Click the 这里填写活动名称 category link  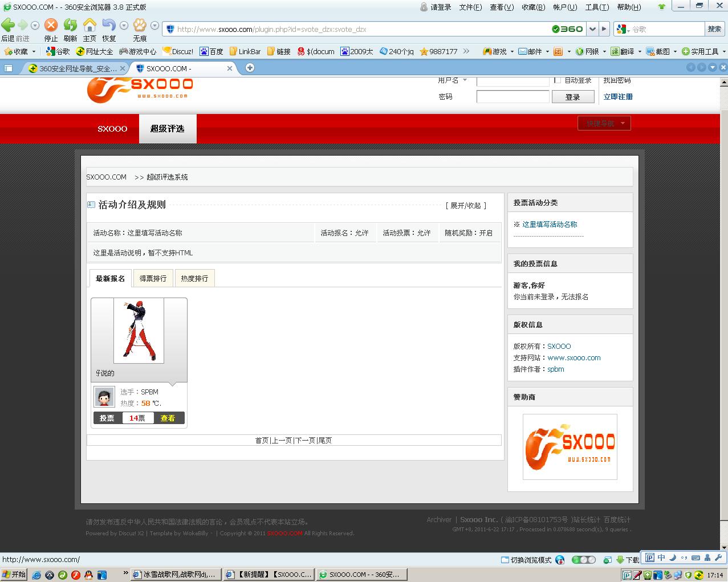point(550,224)
